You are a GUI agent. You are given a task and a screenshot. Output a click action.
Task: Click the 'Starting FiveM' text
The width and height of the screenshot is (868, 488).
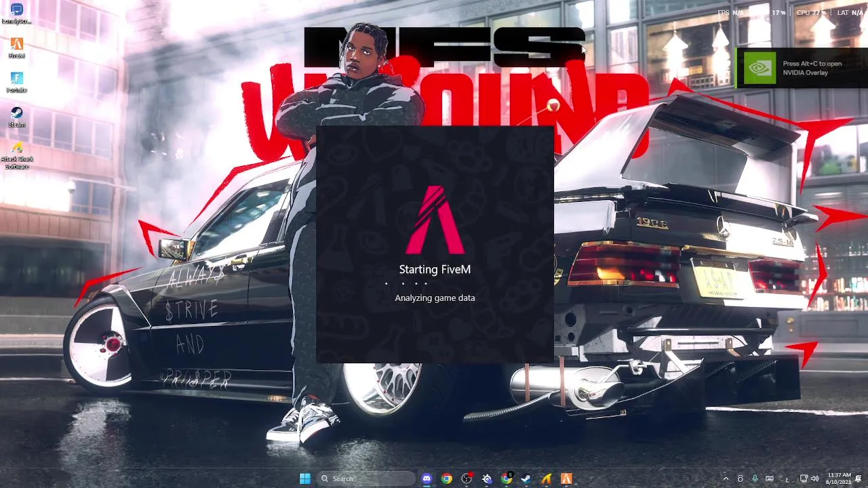pyautogui.click(x=435, y=270)
